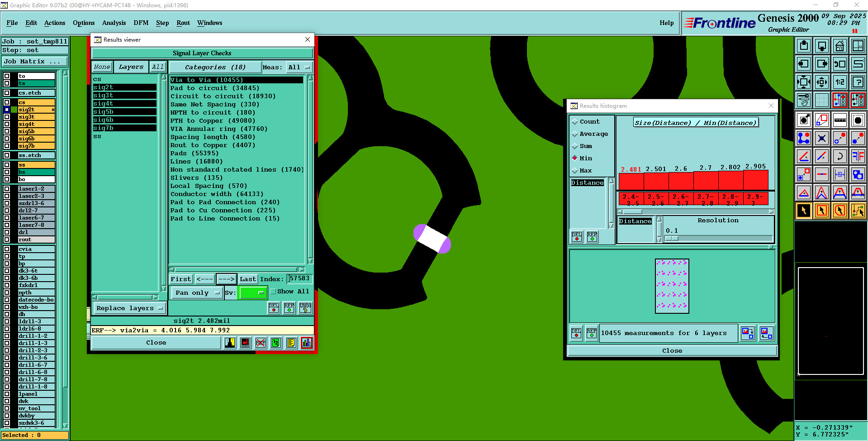Go to the previous result with left arrow button
Viewport: 868px width, 441px height.
pos(204,279)
